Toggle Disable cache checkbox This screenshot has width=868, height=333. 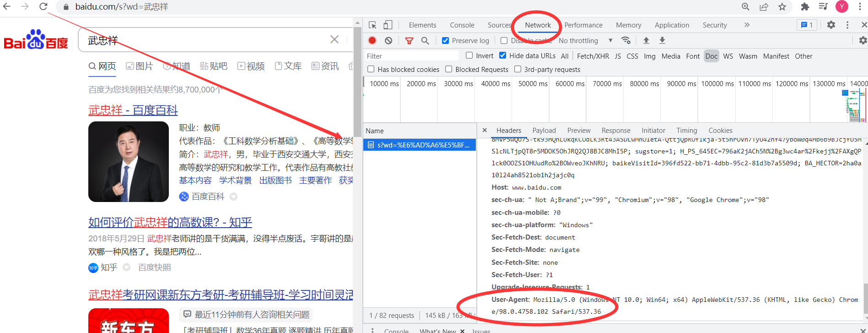pos(504,40)
